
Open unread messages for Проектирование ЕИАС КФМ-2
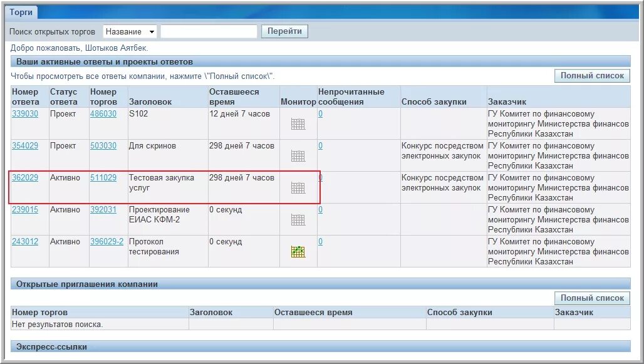[320, 209]
